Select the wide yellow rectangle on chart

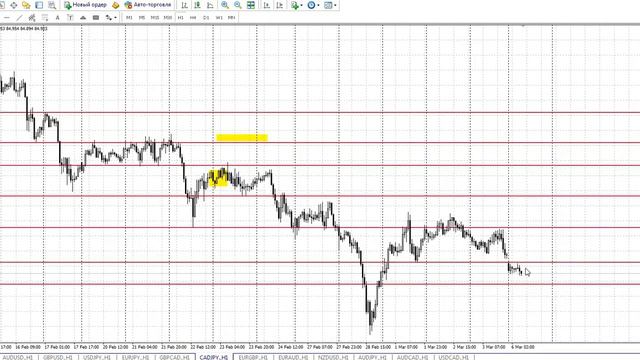coord(242,138)
